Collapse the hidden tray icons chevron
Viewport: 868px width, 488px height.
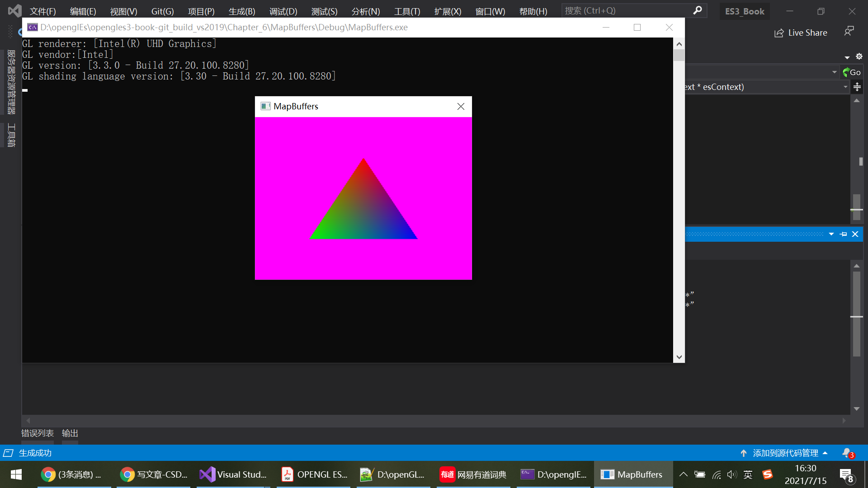(x=683, y=474)
